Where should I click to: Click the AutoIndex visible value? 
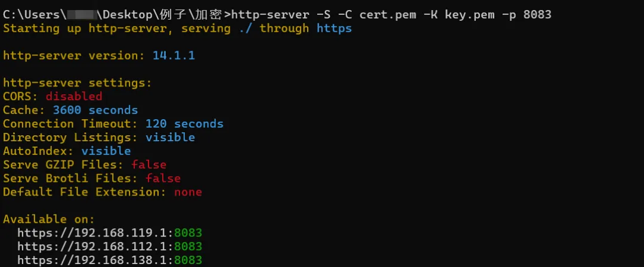[106, 151]
